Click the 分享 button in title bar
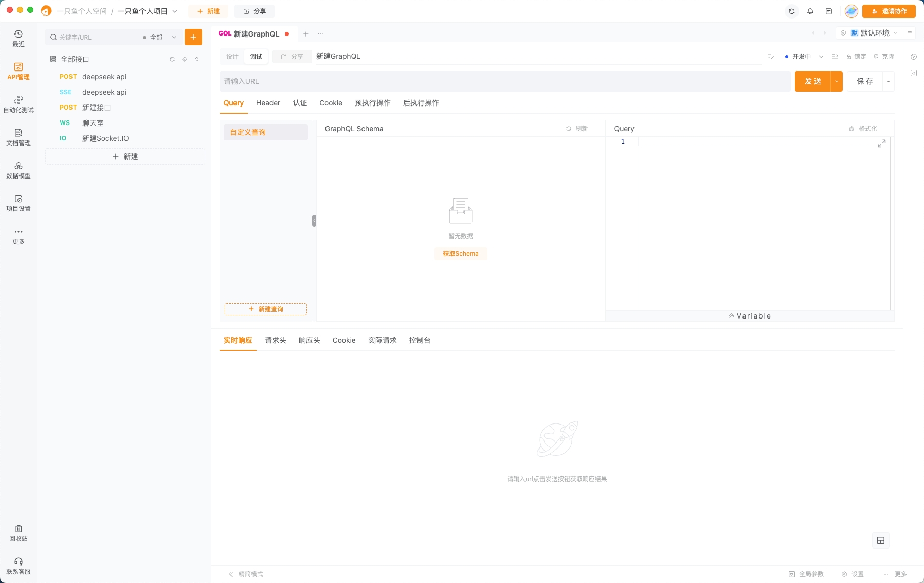 click(x=255, y=11)
